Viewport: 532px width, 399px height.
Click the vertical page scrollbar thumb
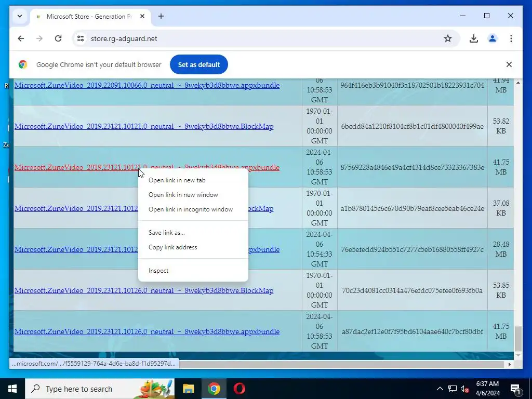(518, 338)
